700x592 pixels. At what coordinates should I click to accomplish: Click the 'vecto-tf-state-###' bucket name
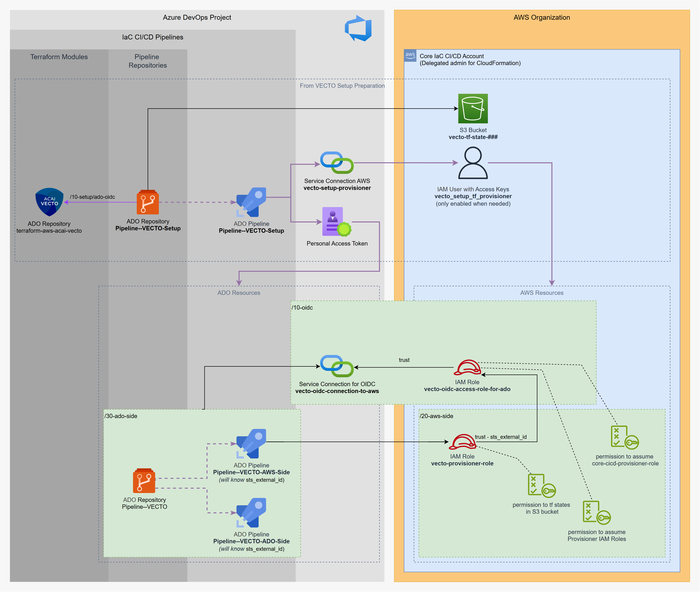coord(473,137)
